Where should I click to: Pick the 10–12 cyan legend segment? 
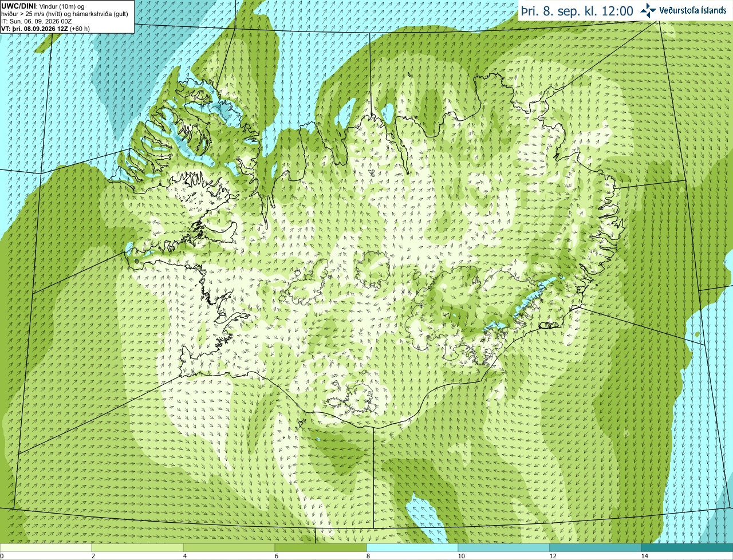tap(504, 547)
